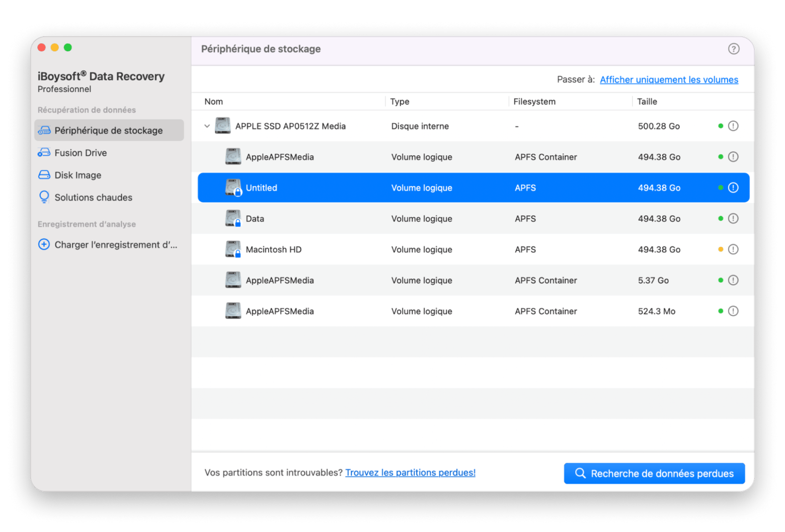Click info icon for APPLE SSD AP0512Z Media
This screenshot has width=785, height=532.
(733, 126)
